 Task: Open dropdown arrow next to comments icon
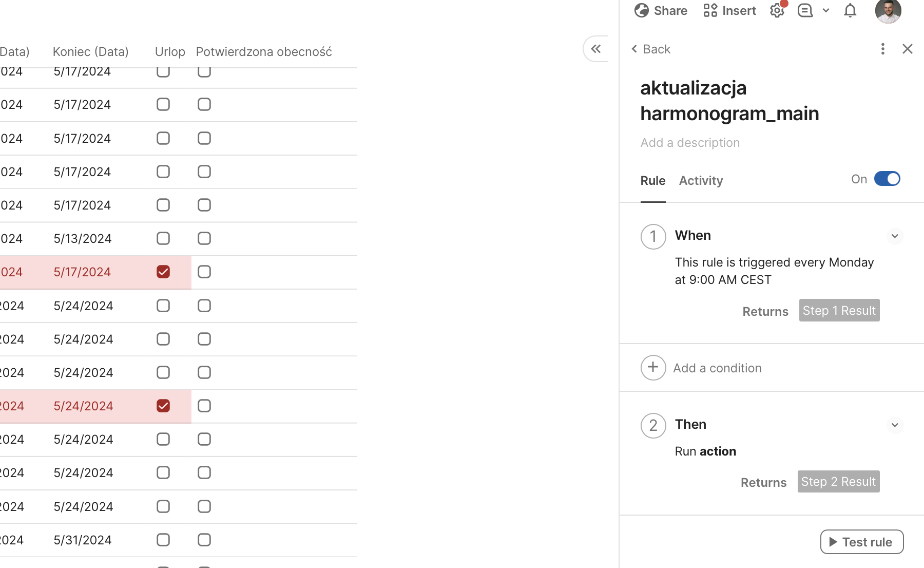(825, 10)
